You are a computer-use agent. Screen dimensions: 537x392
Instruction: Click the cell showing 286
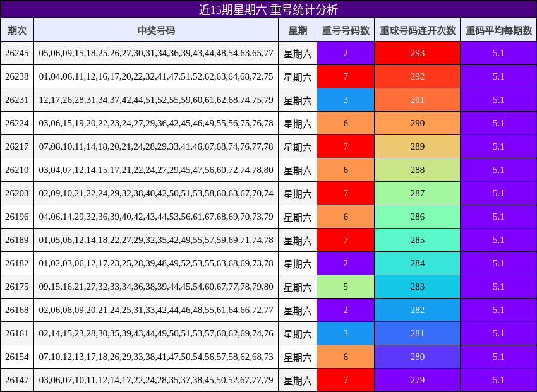417,217
